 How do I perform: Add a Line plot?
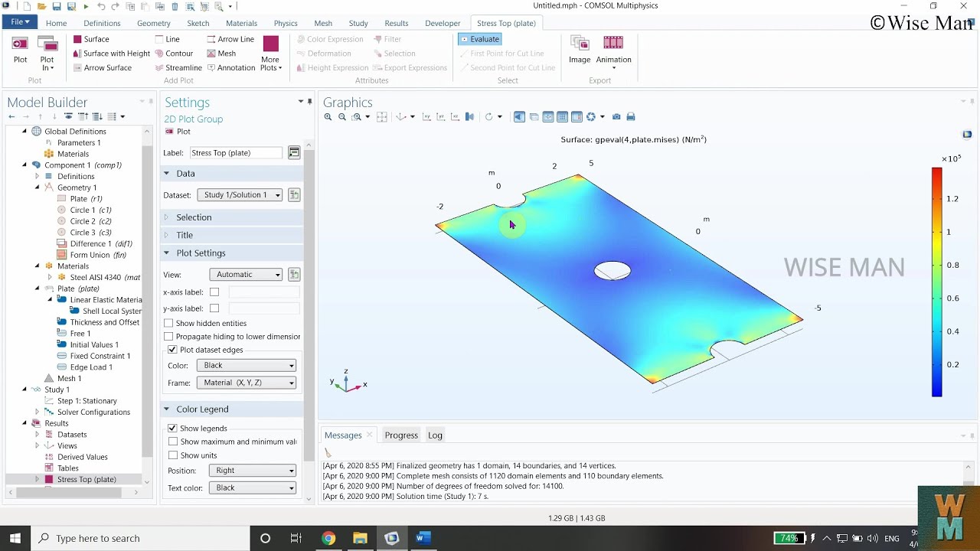coord(167,39)
